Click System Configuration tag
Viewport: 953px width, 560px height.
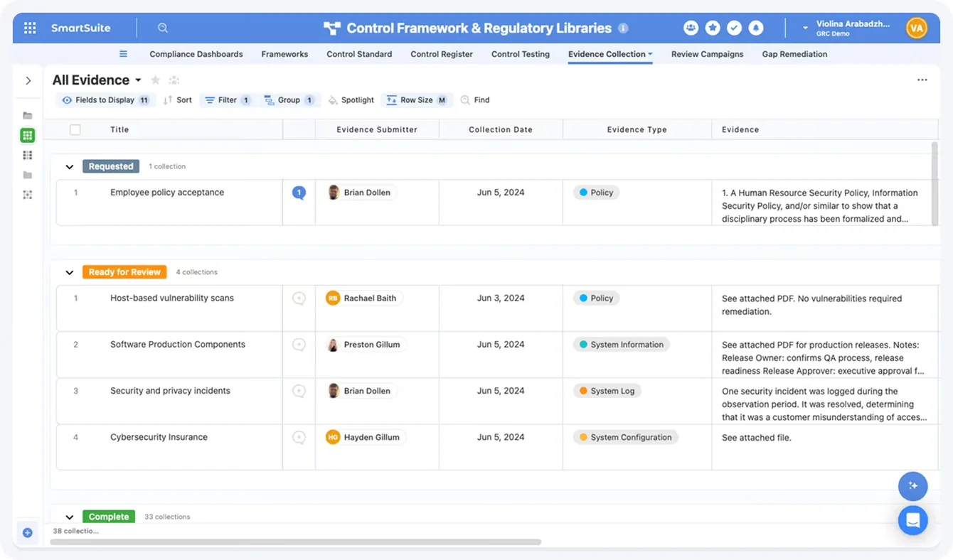tap(626, 438)
